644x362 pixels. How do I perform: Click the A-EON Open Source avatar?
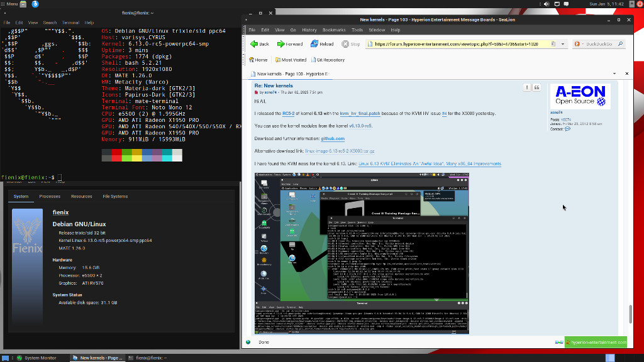tap(580, 96)
